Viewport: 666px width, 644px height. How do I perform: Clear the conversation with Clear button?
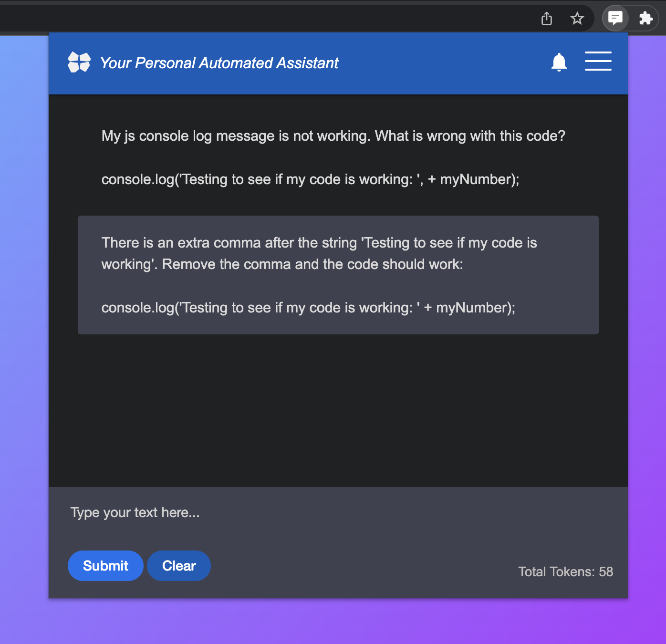pos(179,566)
